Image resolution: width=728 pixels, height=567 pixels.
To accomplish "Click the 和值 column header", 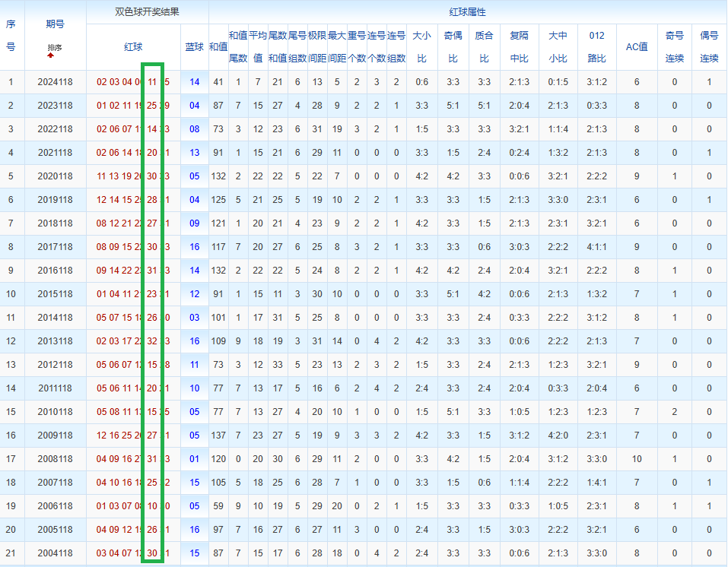I will click(218, 47).
